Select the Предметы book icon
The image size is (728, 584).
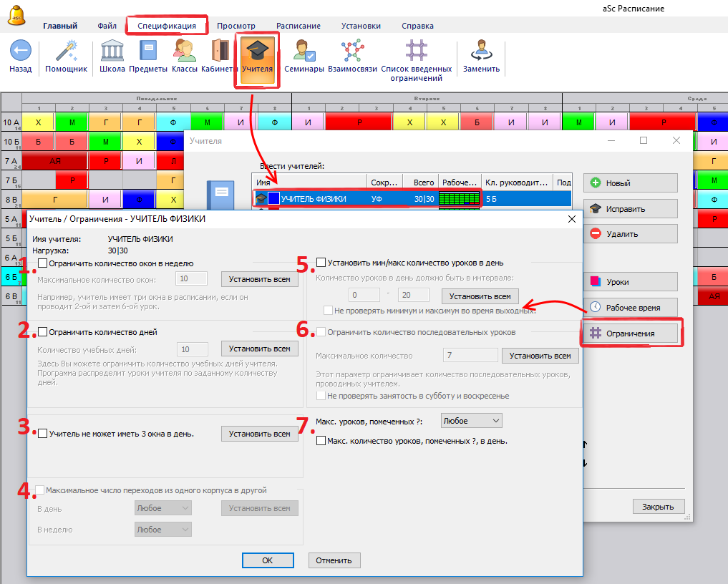click(x=149, y=52)
